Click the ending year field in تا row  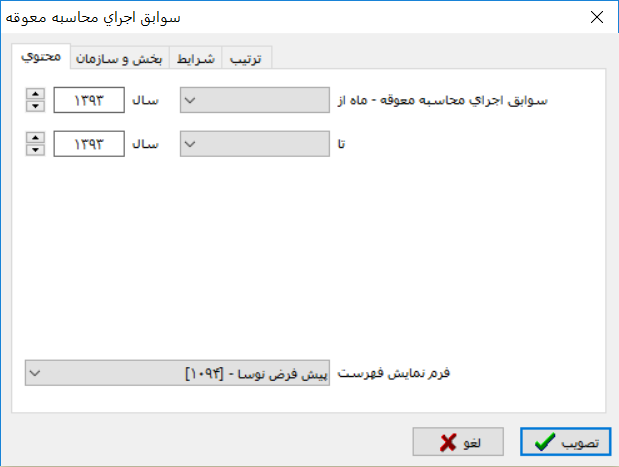pyautogui.click(x=89, y=144)
